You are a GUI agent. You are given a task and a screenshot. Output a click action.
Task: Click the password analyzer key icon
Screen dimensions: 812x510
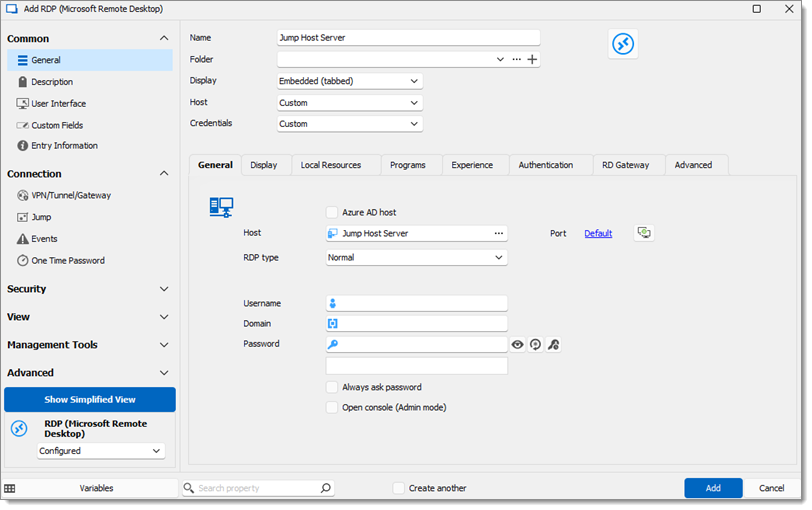pos(554,344)
